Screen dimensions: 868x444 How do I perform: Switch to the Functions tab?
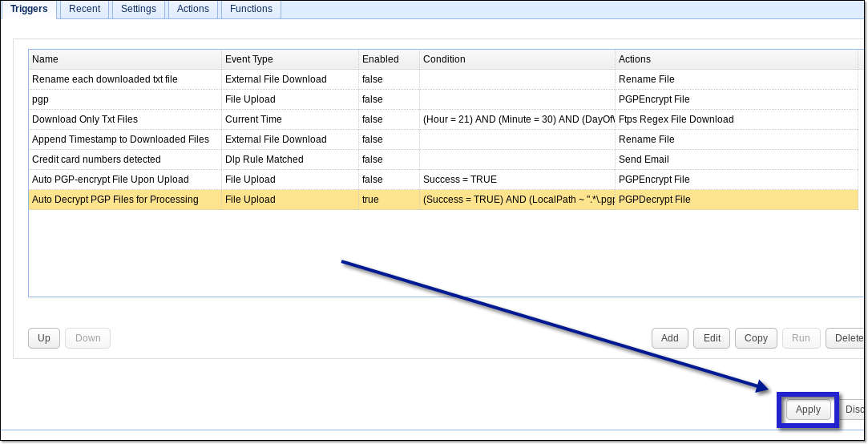(x=250, y=9)
